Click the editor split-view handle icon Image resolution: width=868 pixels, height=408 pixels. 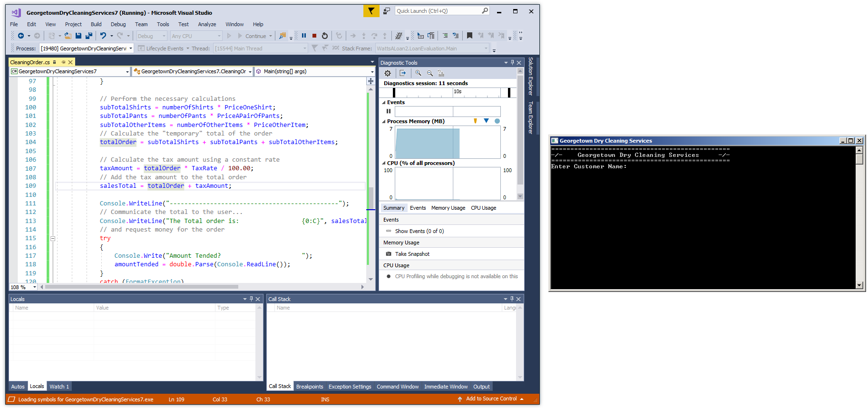coord(371,81)
